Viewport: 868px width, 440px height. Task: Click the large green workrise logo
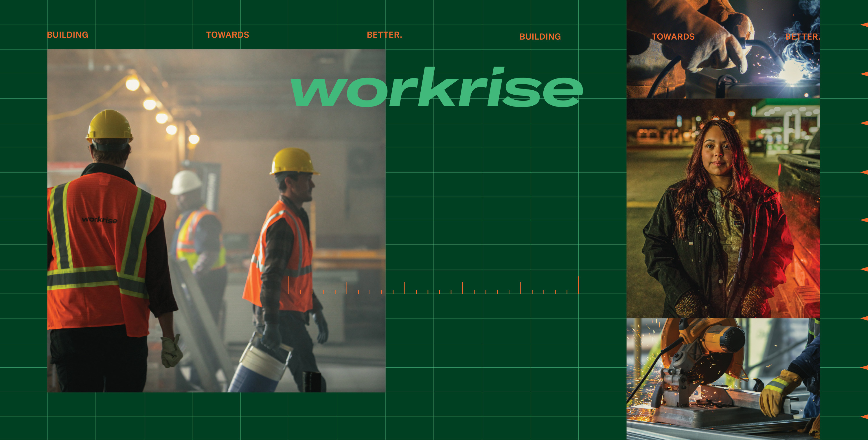point(437,87)
